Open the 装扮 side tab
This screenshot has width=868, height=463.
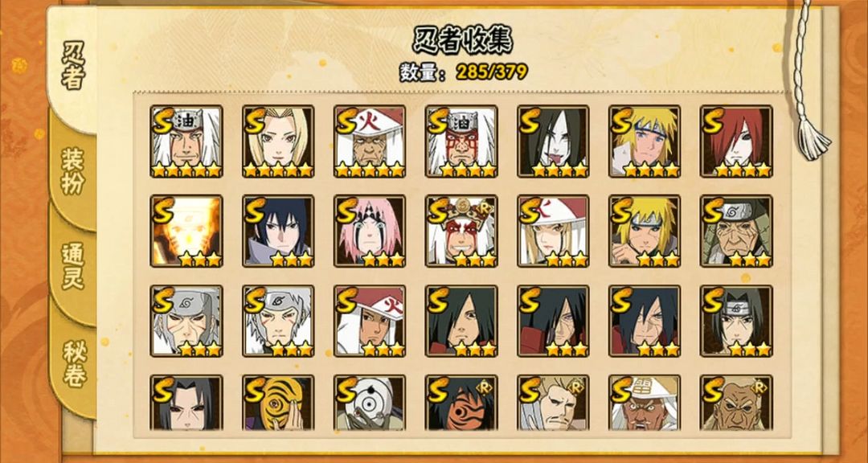(x=72, y=170)
